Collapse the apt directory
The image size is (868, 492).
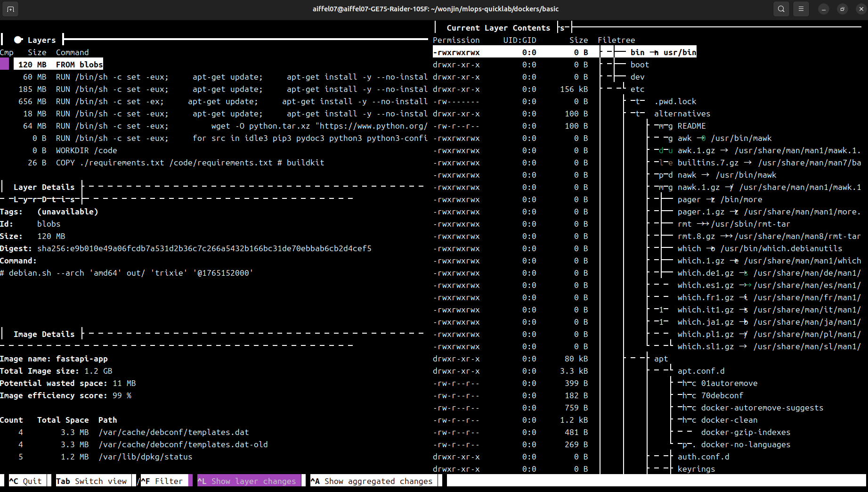661,359
